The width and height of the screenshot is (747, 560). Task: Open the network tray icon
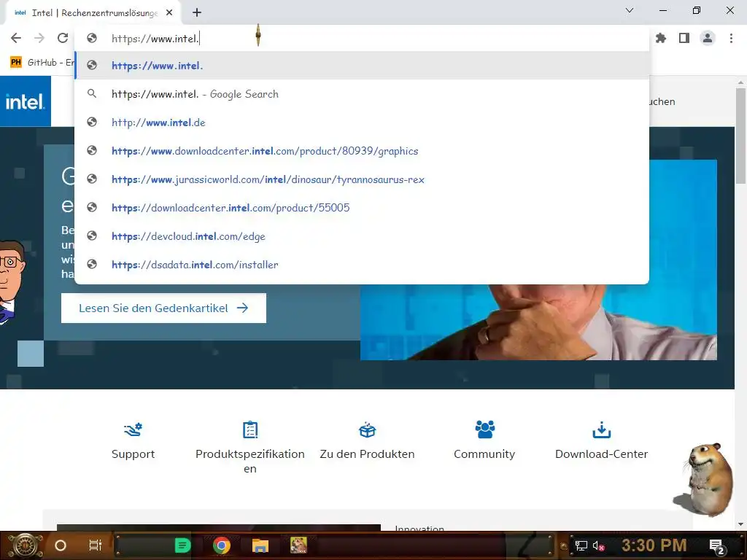pyautogui.click(x=581, y=545)
